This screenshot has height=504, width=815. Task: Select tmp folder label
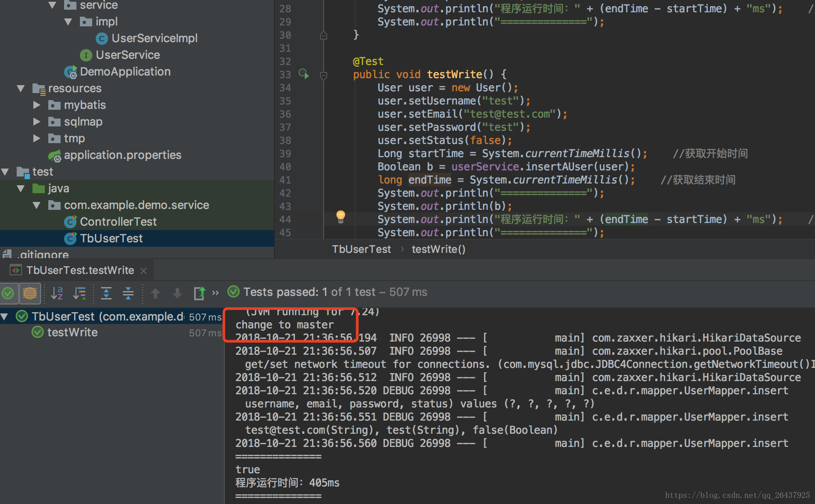click(x=74, y=138)
